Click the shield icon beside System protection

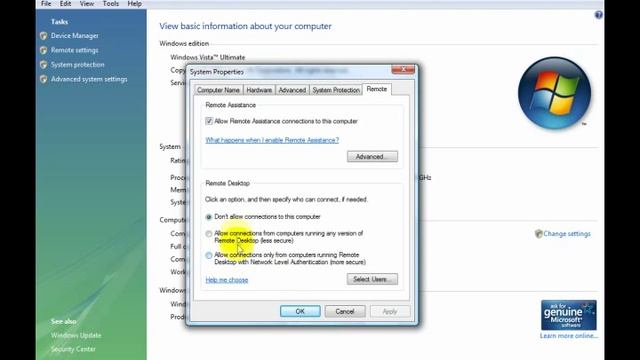coord(44,65)
